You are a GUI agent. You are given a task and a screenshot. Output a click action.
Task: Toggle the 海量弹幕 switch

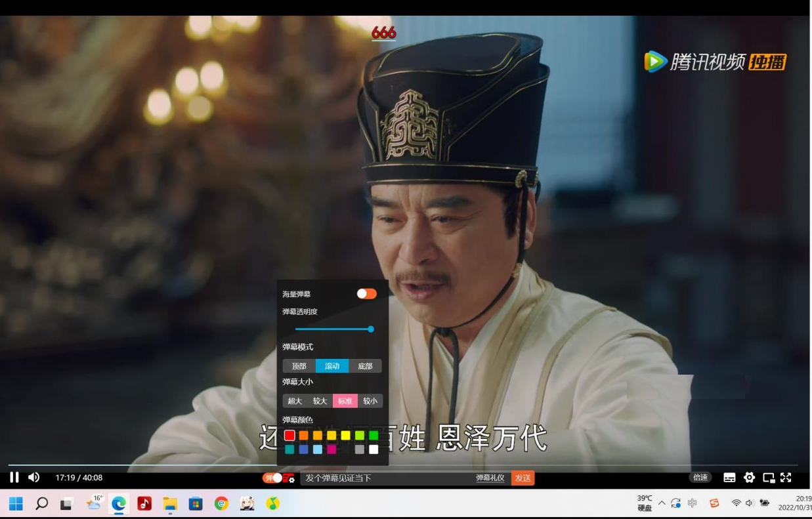(366, 294)
